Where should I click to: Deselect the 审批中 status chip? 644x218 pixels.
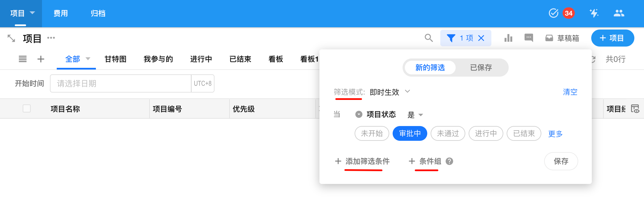pos(410,133)
